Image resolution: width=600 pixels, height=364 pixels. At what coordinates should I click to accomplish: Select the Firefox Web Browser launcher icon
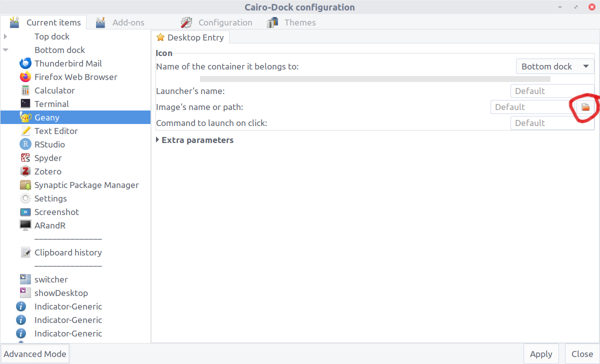tap(25, 76)
